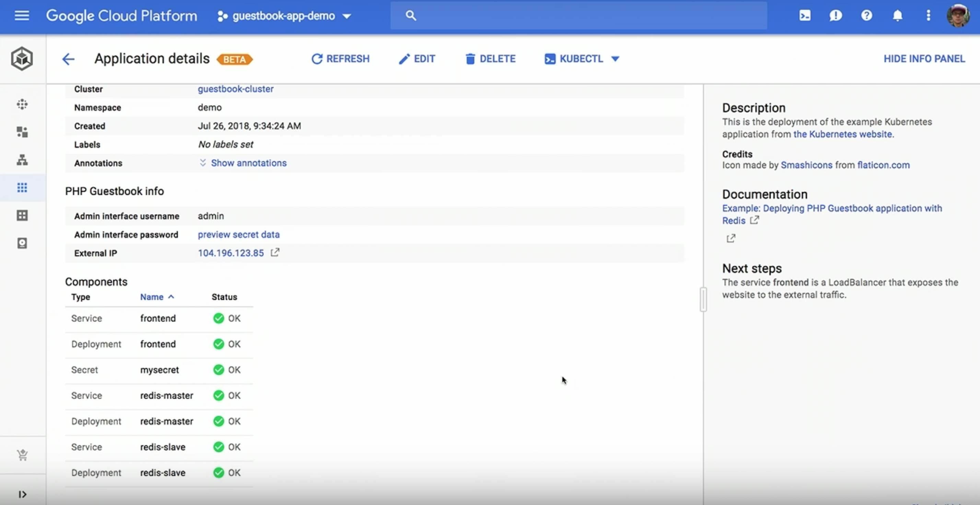Click the OK status icon for mysecret
This screenshot has height=505, width=980.
tap(219, 370)
